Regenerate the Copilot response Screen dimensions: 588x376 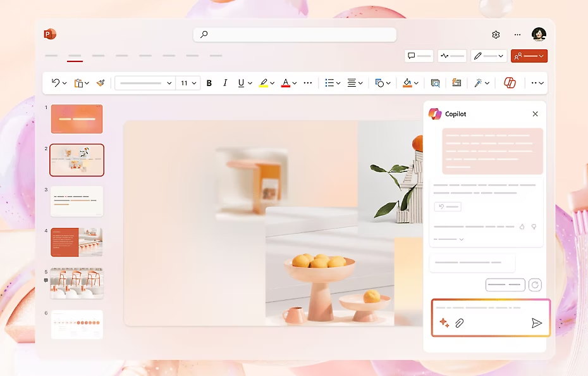535,285
